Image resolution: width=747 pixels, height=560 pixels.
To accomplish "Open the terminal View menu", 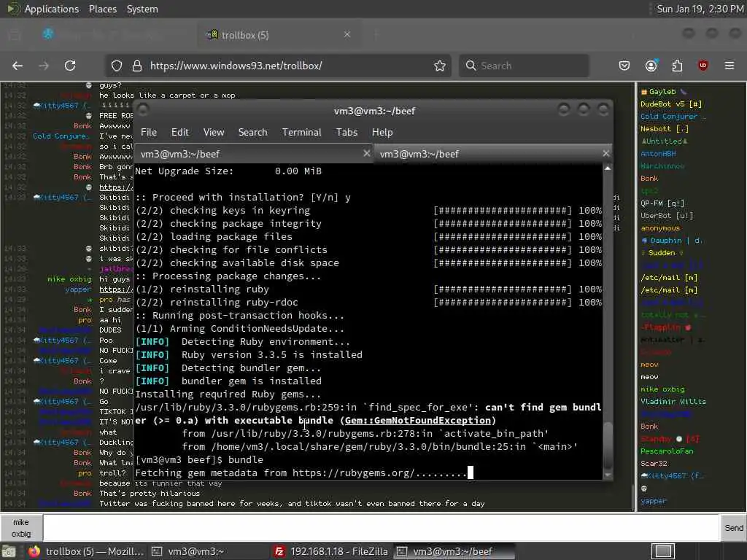I will [214, 133].
